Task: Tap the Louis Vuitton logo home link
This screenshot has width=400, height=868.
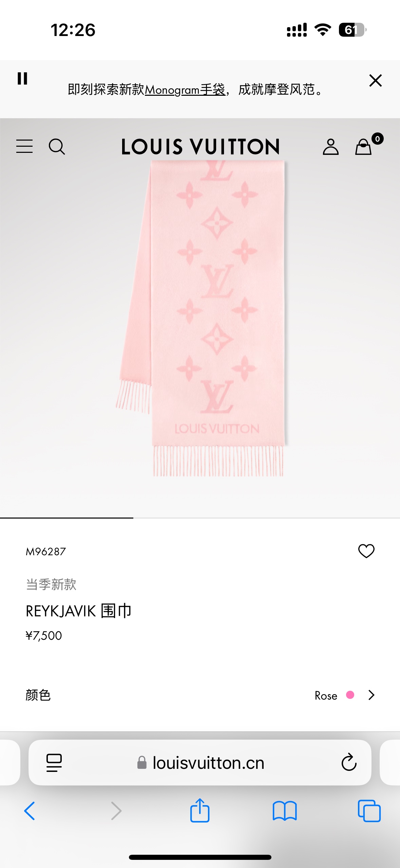Action: click(x=201, y=147)
